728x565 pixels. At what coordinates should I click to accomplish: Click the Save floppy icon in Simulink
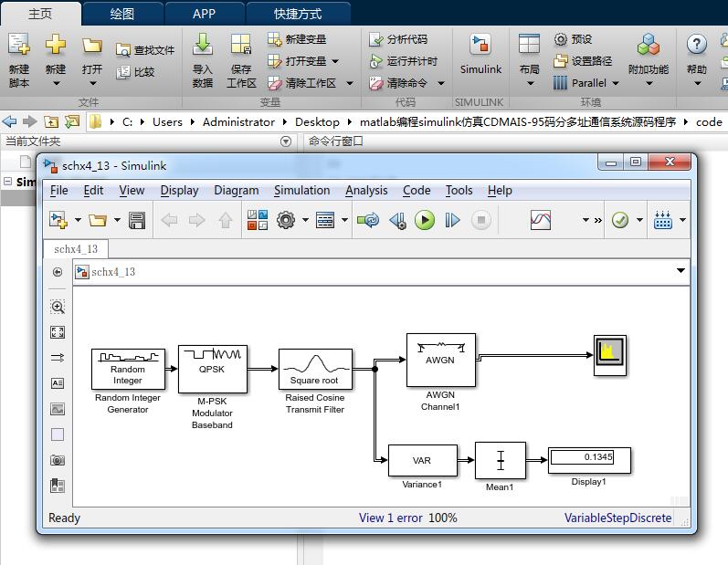(137, 220)
